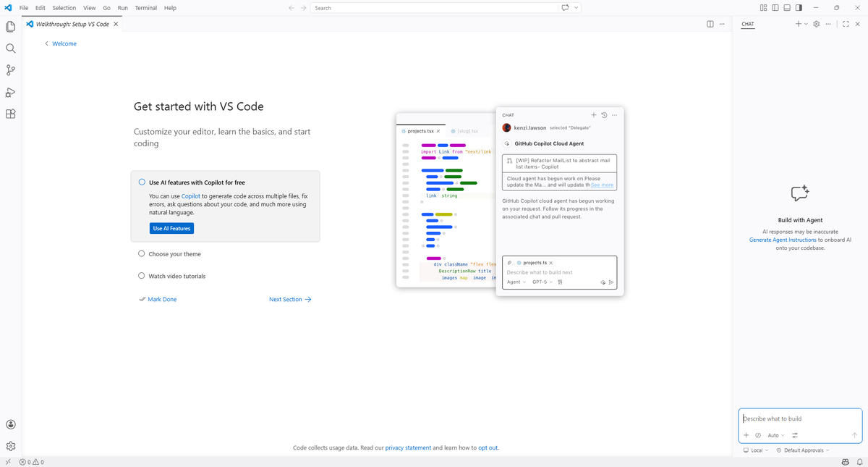Open Source Control view in activity bar

click(11, 70)
